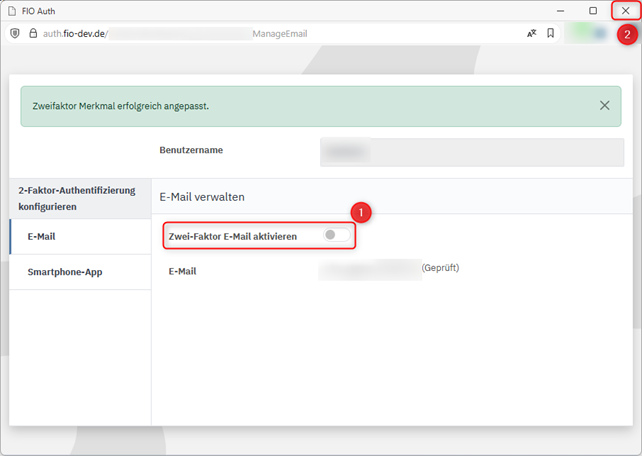Disable the Zwei-Faktor E-Mail aktivieren switch

337,236
